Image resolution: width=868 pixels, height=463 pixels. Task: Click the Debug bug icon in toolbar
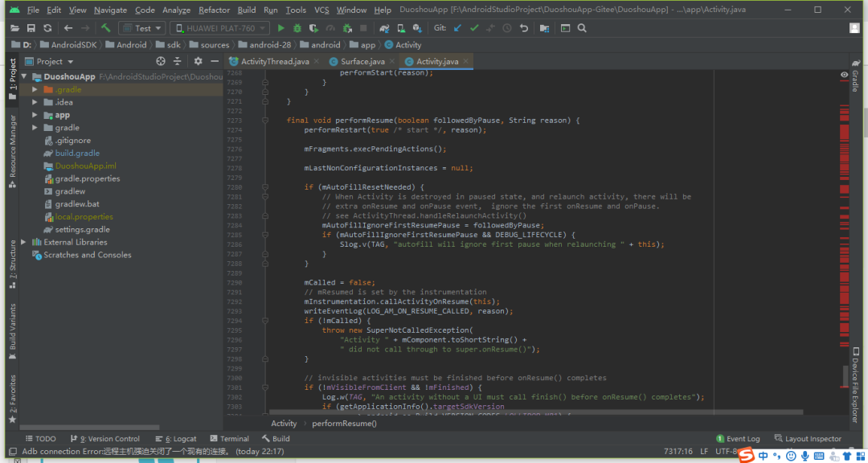click(297, 28)
